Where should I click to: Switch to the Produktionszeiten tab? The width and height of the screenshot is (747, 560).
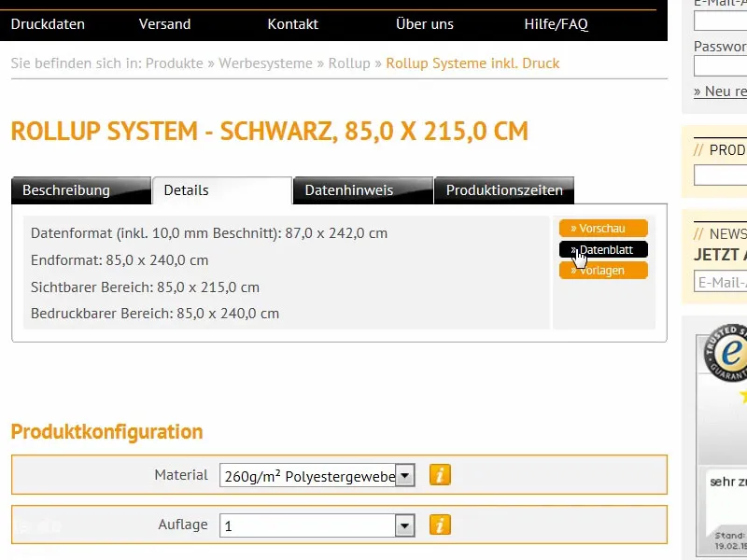point(504,190)
